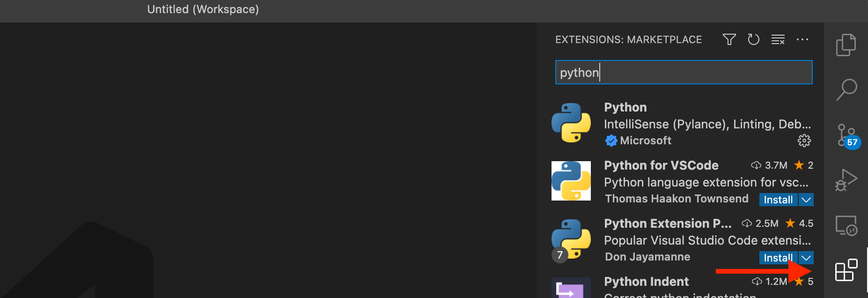This screenshot has width=868, height=298.
Task: Click Thomas Haakon Townsend publisher name
Action: (x=677, y=199)
